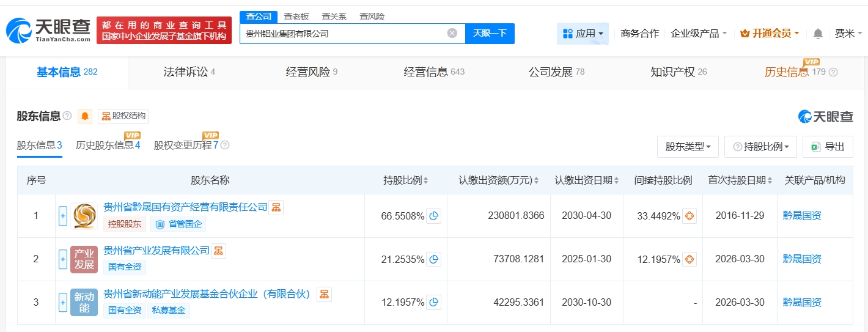Screen dimensions: 868x332
Task: Click equity structure icon next to 贵州省产业发展有限公司
Action: pyautogui.click(x=218, y=251)
